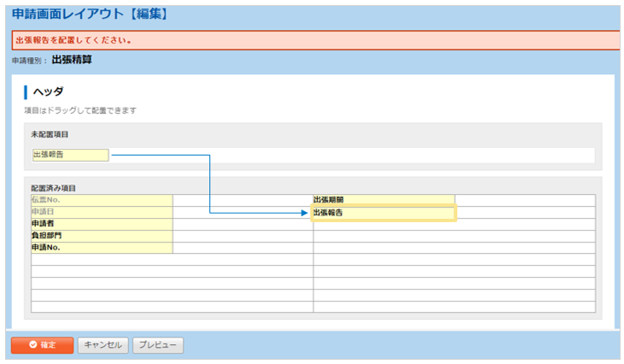Click the 申請画面レイアウト【編集】 page title
624x364 pixels.
pos(90,15)
